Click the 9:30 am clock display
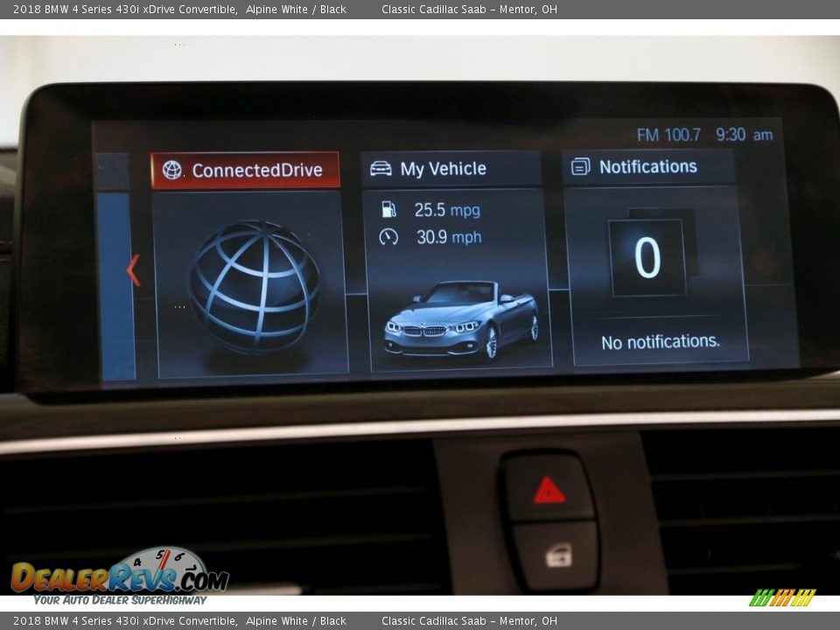Screen dimensions: 840x630 744,135
